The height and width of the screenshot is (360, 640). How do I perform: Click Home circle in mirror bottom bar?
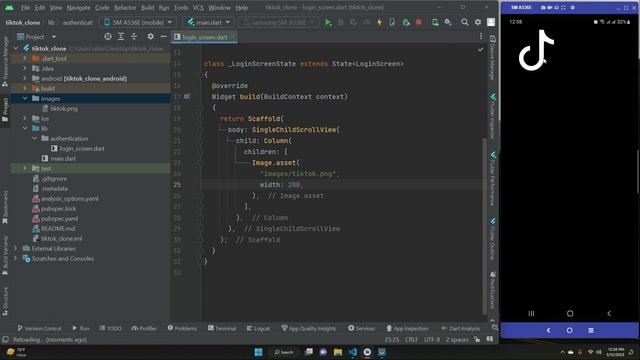pyautogui.click(x=569, y=330)
